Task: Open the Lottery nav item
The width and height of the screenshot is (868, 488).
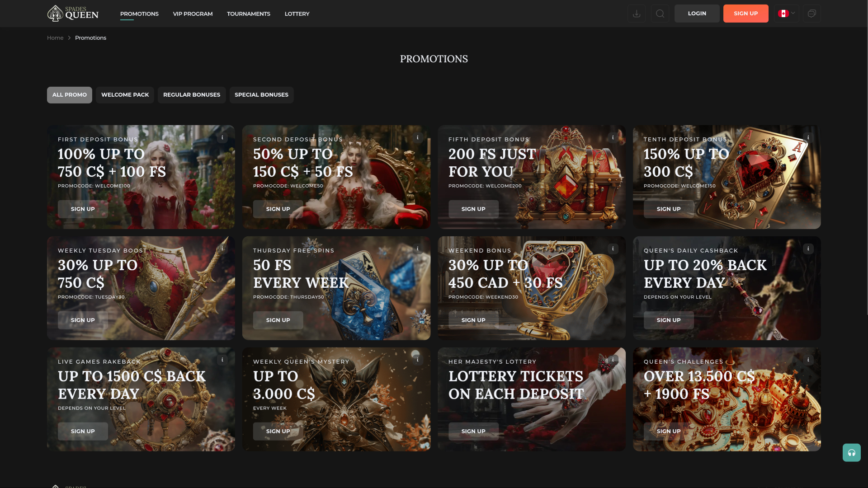Action: pos(297,14)
